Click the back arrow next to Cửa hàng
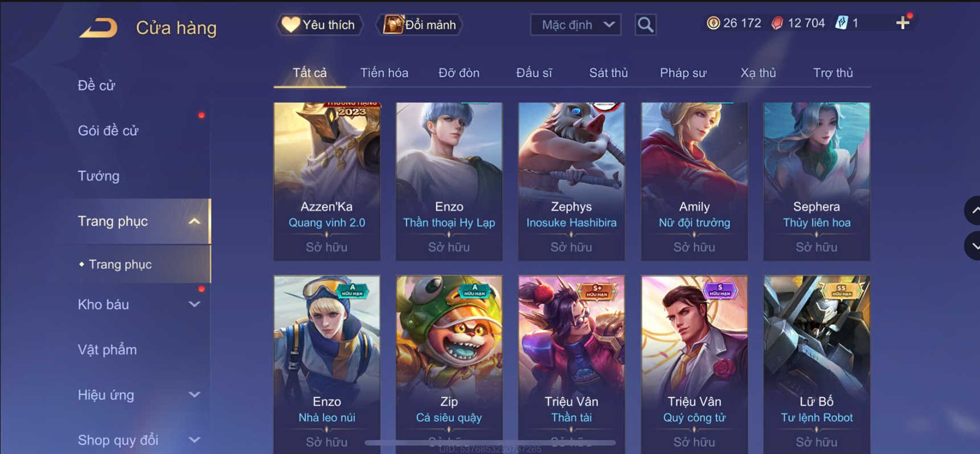 click(x=99, y=27)
